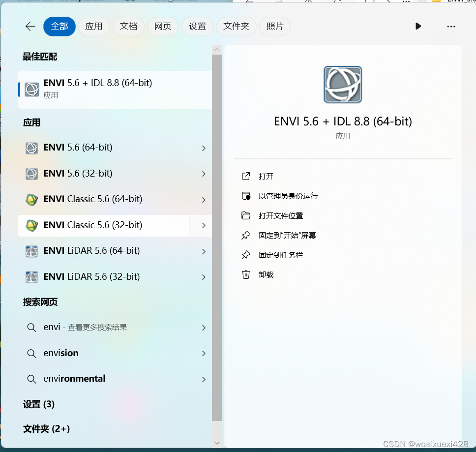
Task: Click the search icon beside envi web result
Action: (31, 328)
